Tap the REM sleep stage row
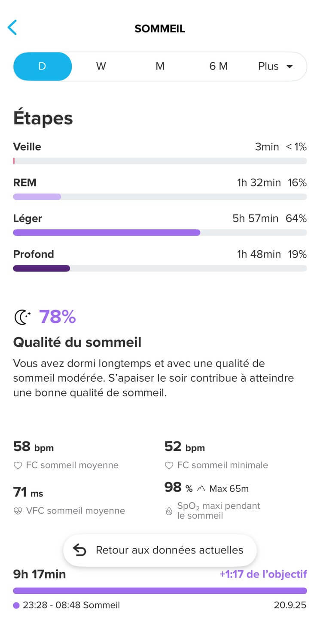The width and height of the screenshot is (320, 644). coord(160,189)
